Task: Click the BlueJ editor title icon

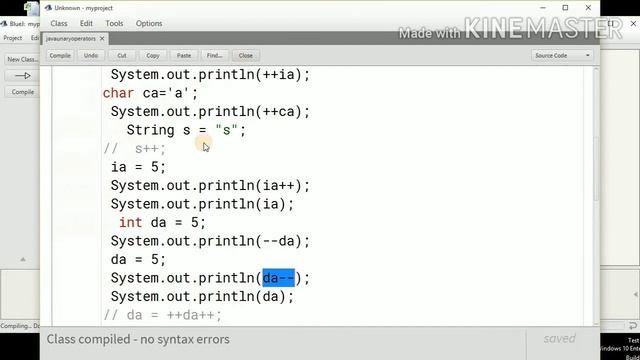Action: (x=48, y=8)
